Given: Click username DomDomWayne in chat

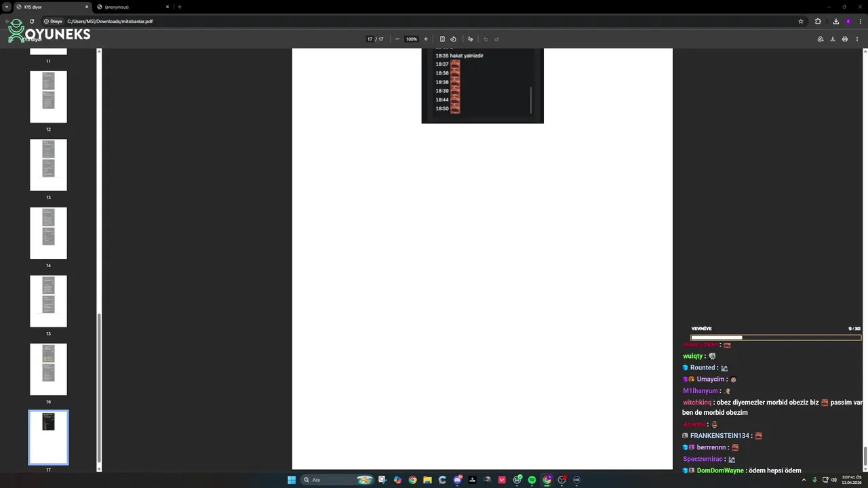Looking at the screenshot, I should click(720, 470).
